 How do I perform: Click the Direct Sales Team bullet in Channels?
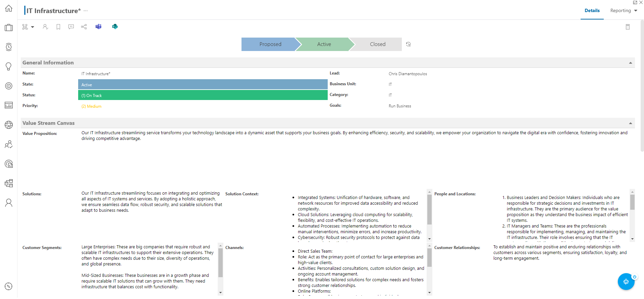315,251
